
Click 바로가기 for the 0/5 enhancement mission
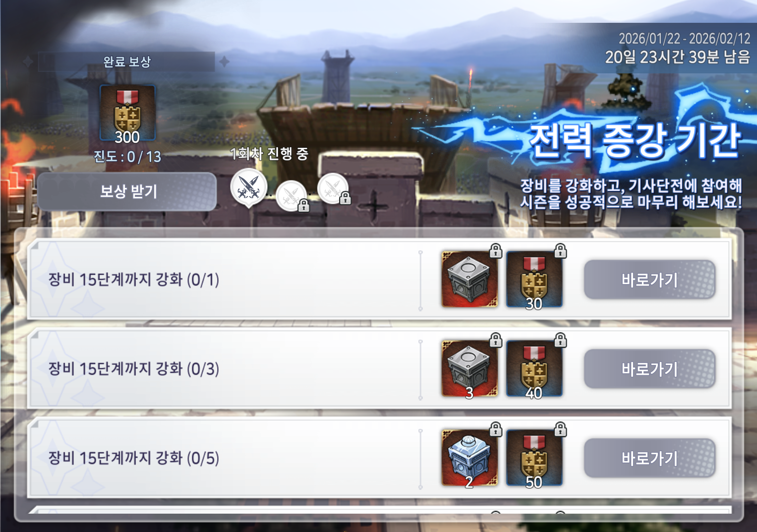(x=649, y=458)
